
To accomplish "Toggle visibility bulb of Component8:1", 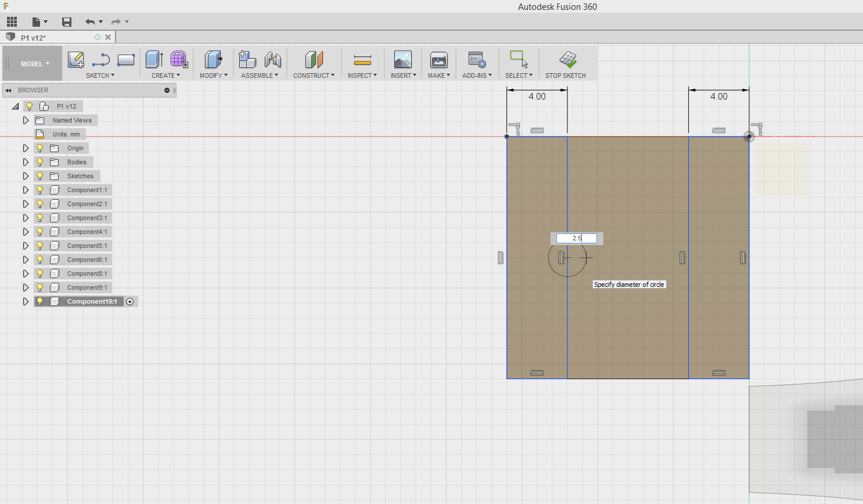I will pos(40,273).
